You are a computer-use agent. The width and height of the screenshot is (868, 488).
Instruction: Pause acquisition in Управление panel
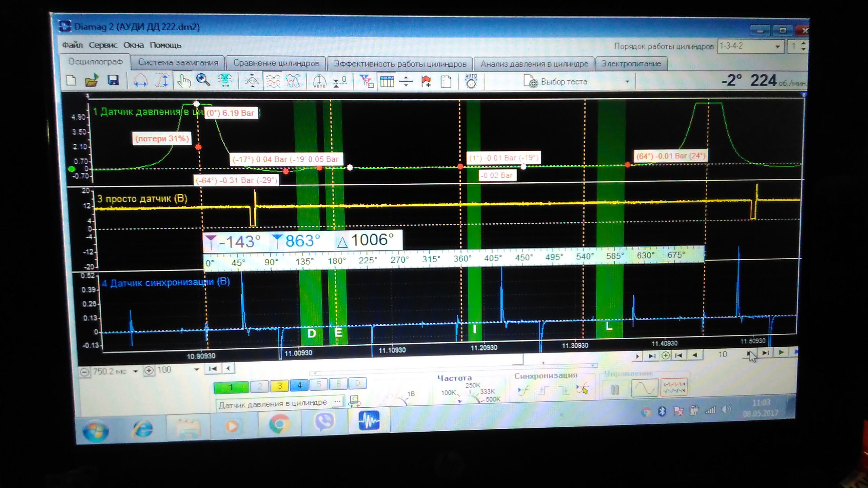[x=615, y=389]
